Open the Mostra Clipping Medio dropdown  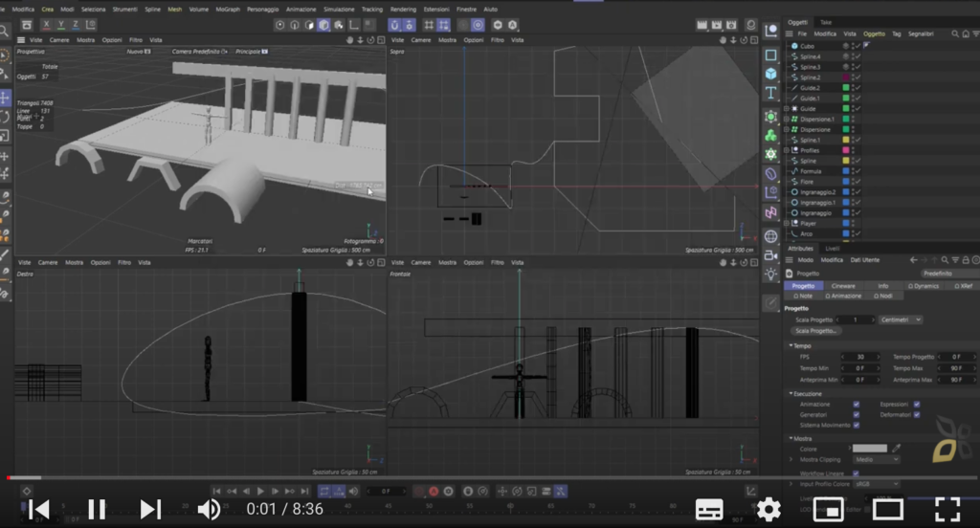(877, 459)
